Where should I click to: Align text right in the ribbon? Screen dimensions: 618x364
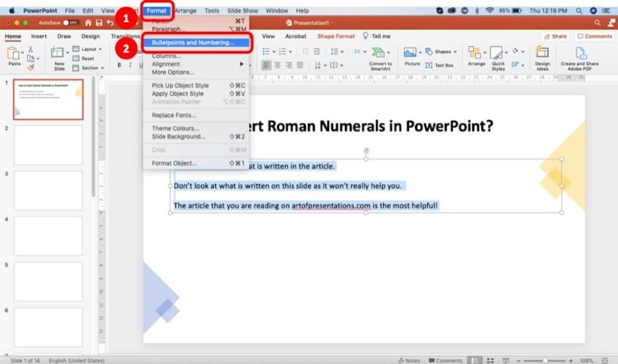[289, 65]
